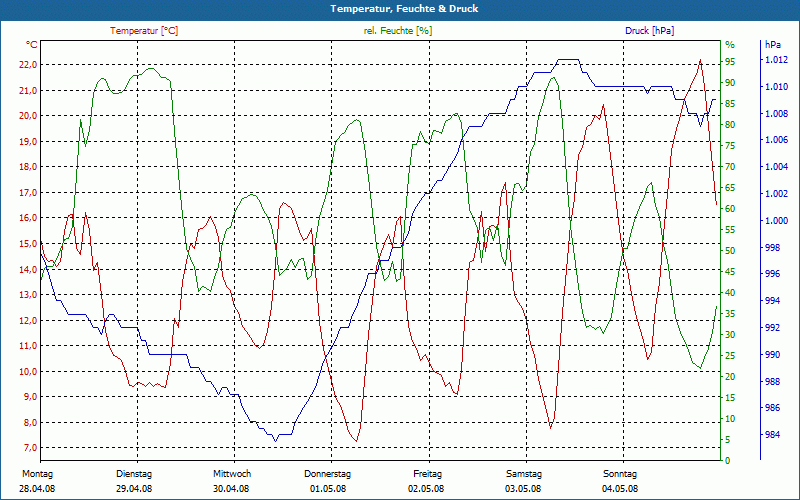Click the date "29.04.08"
The width and height of the screenshot is (800, 500).
pos(134,489)
